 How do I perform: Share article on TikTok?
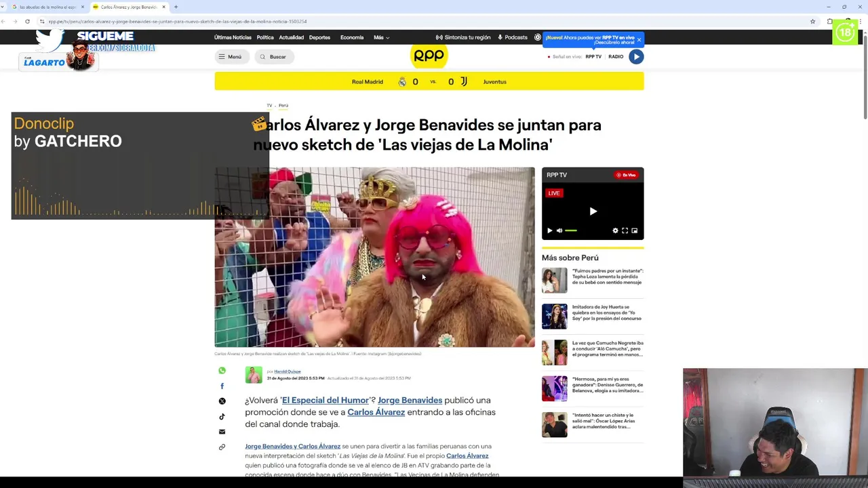(x=222, y=417)
